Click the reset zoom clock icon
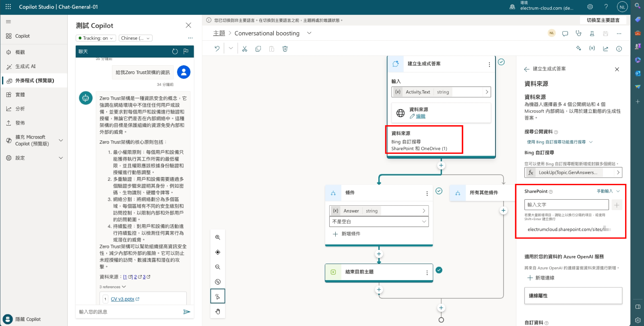This screenshot has width=644, height=326. 218,282
